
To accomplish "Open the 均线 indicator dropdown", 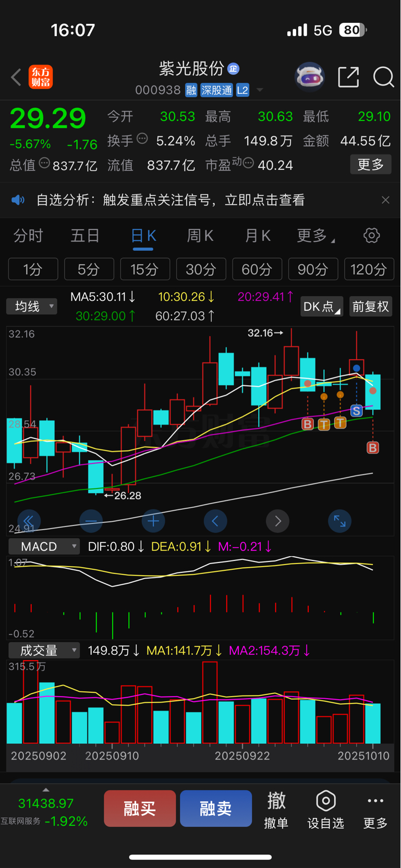I will click(32, 306).
